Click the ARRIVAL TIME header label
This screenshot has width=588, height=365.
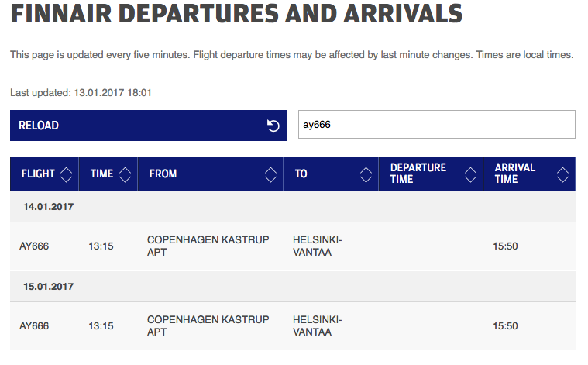pos(515,174)
